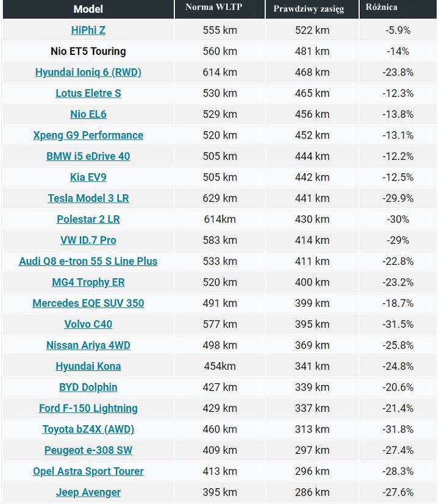
Task: Click the Toyota bZ4X (AWD) link
Action: [x=88, y=430]
